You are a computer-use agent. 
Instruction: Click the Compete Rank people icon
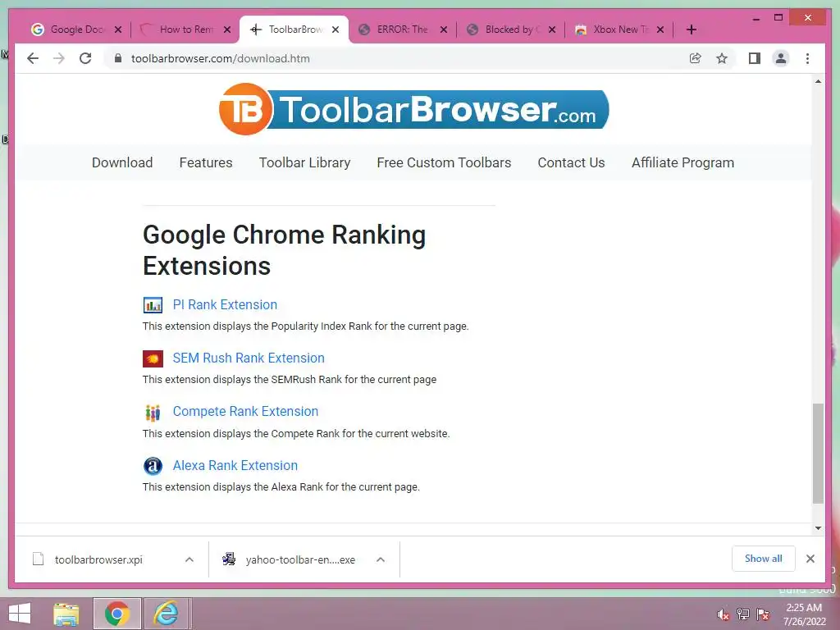153,412
